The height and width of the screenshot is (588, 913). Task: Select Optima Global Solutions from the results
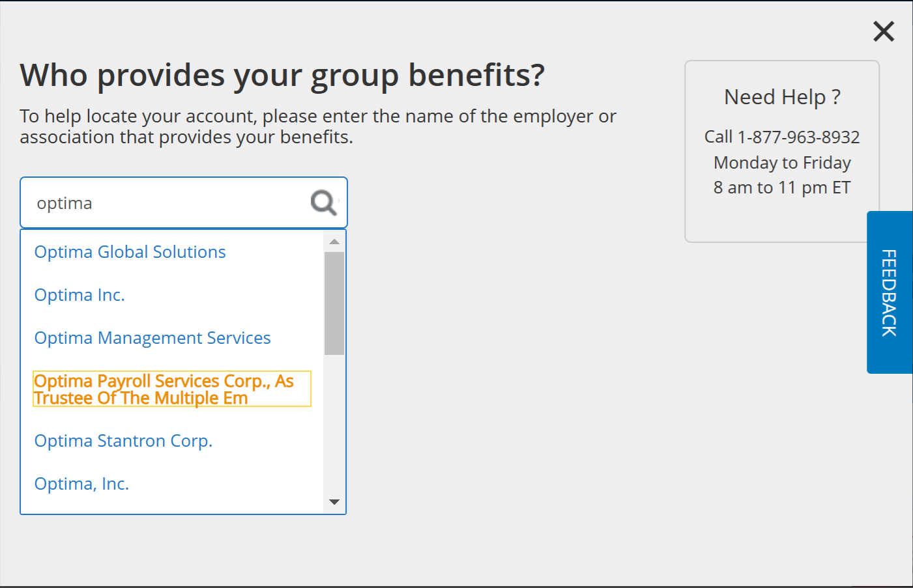(130, 252)
